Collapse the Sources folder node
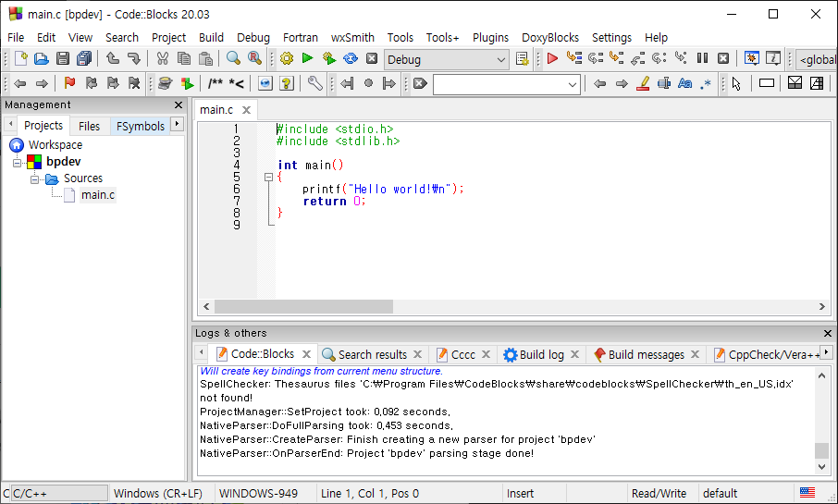The image size is (838, 504). 34,179
